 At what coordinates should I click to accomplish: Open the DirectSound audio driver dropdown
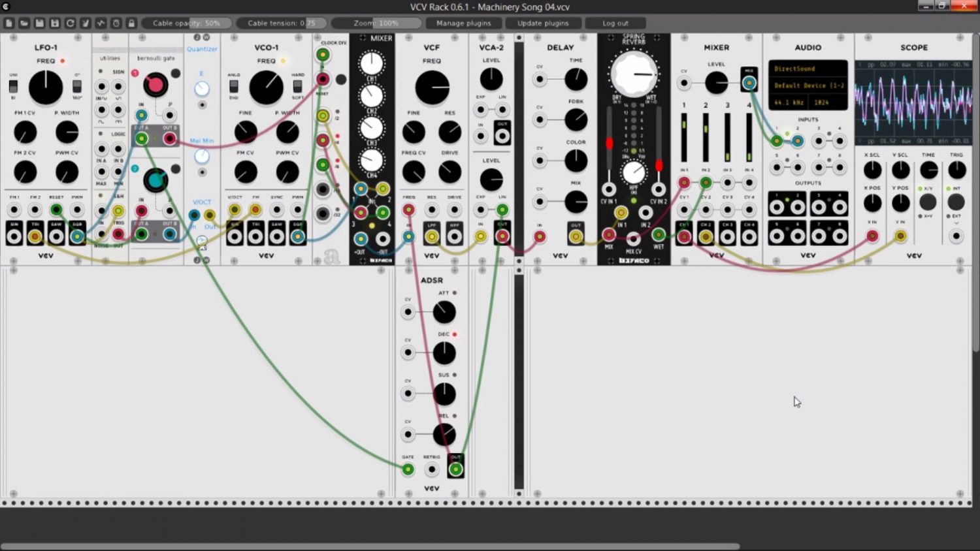click(x=808, y=69)
